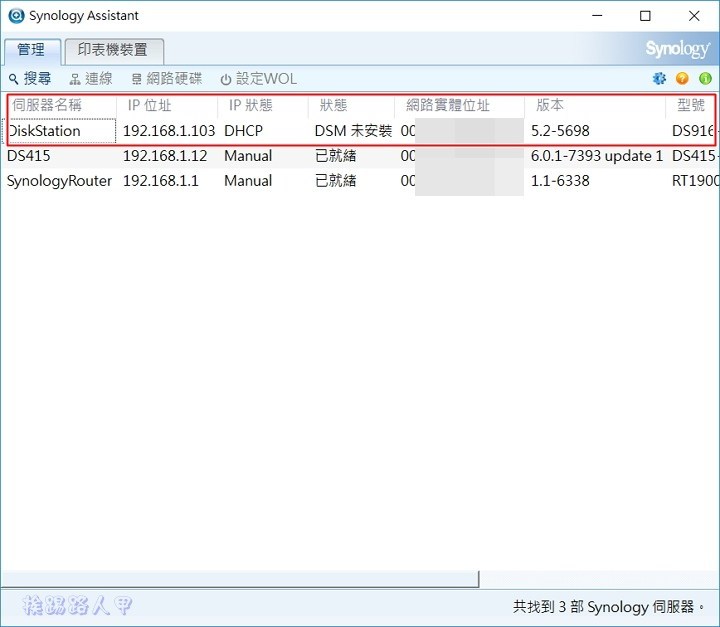
Task: Switch to the 印表機裝置 tab
Action: click(x=113, y=50)
